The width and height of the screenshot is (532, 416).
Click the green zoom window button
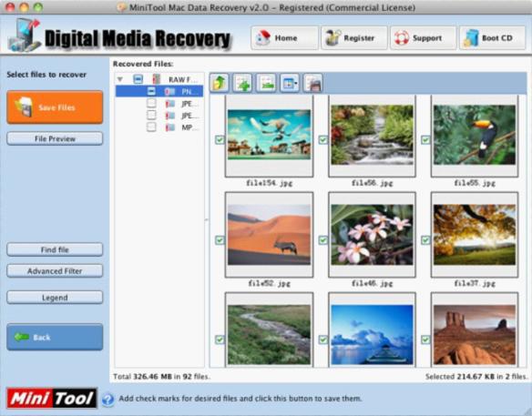[x=38, y=7]
